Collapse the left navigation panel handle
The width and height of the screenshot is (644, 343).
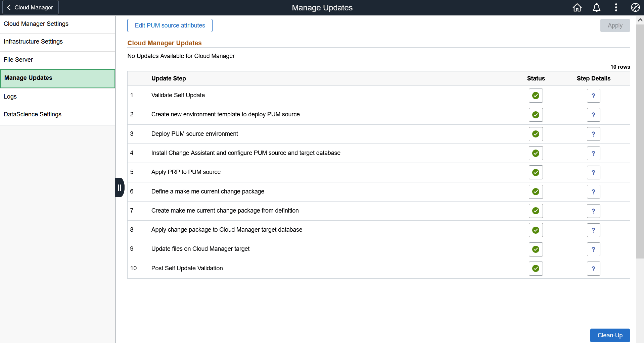point(120,187)
